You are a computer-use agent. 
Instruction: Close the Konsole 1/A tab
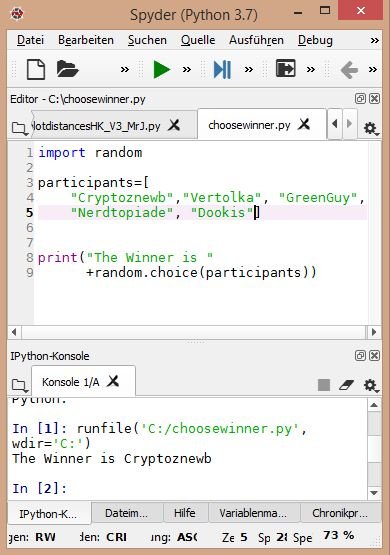coord(113,381)
